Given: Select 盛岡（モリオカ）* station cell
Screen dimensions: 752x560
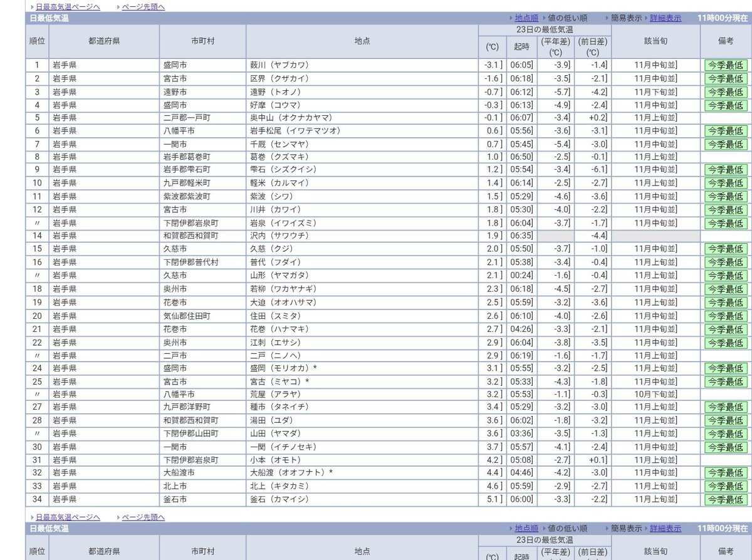Looking at the screenshot, I should (x=362, y=368).
